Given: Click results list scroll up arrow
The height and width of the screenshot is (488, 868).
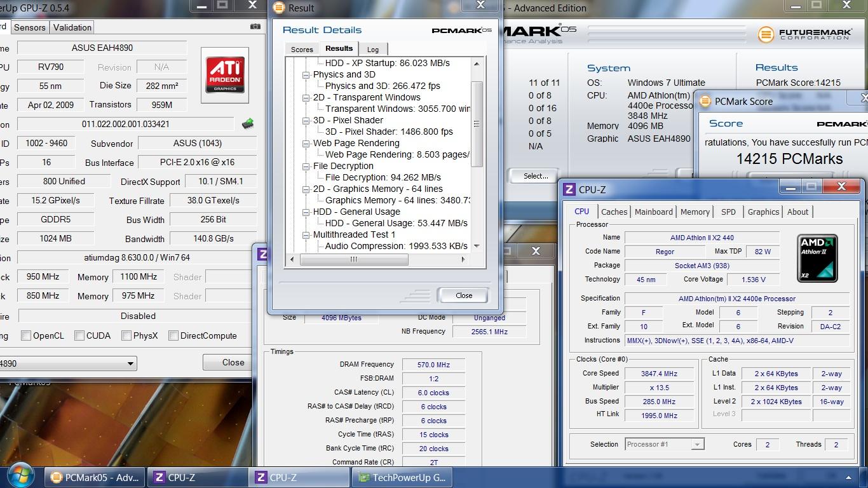Looking at the screenshot, I should (x=477, y=64).
